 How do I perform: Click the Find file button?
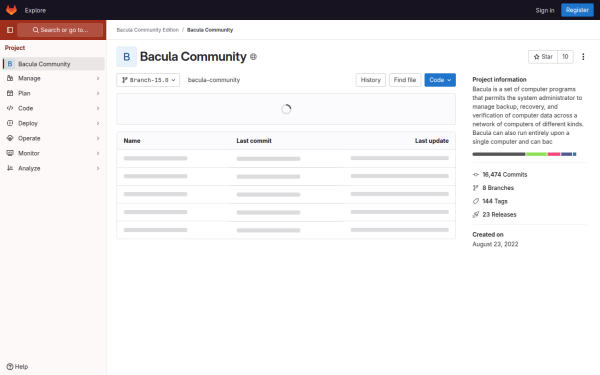click(x=405, y=80)
